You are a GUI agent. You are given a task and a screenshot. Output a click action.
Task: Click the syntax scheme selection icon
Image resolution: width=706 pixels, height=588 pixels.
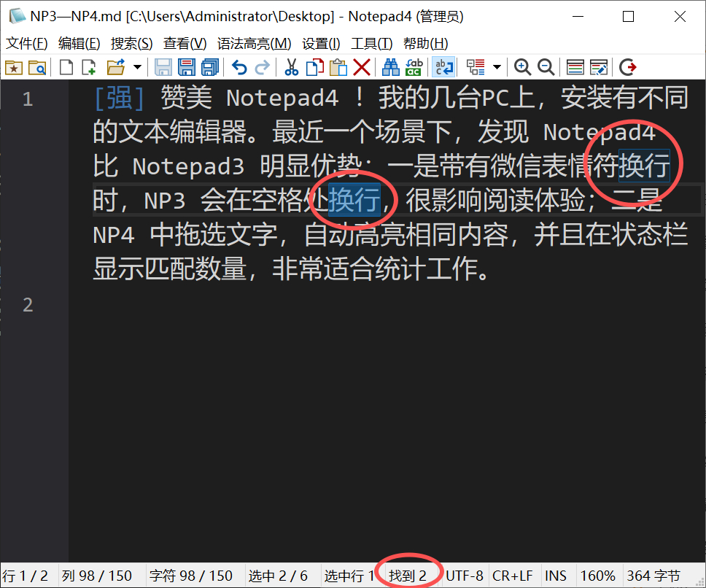coord(476,68)
